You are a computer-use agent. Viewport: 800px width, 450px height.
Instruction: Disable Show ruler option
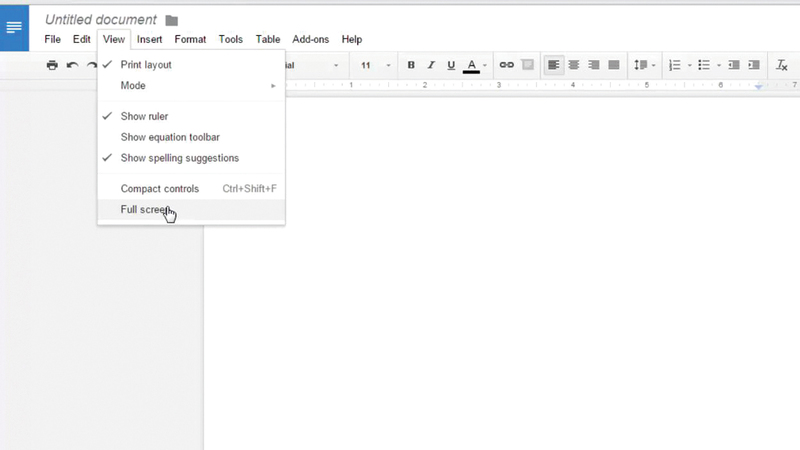coord(144,116)
